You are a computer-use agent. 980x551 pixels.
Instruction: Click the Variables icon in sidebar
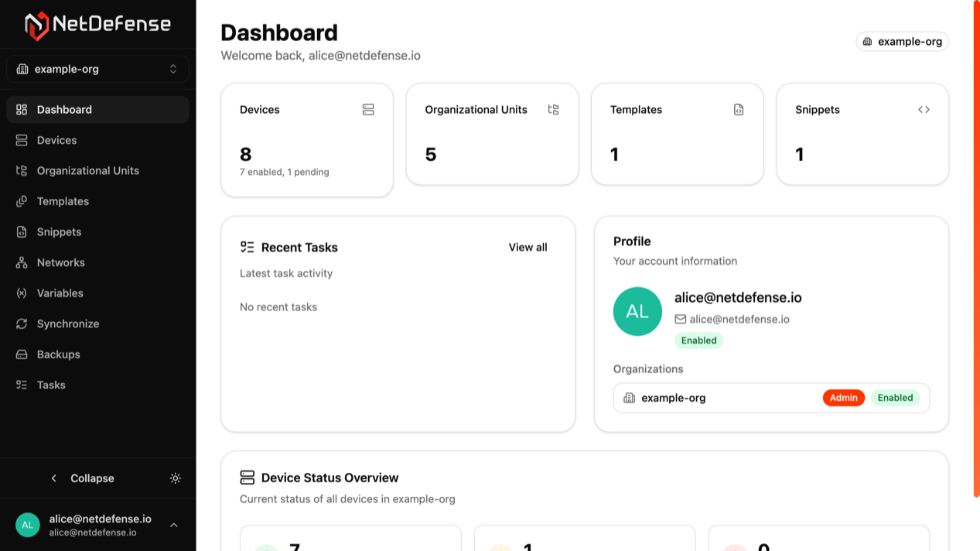[x=22, y=293]
